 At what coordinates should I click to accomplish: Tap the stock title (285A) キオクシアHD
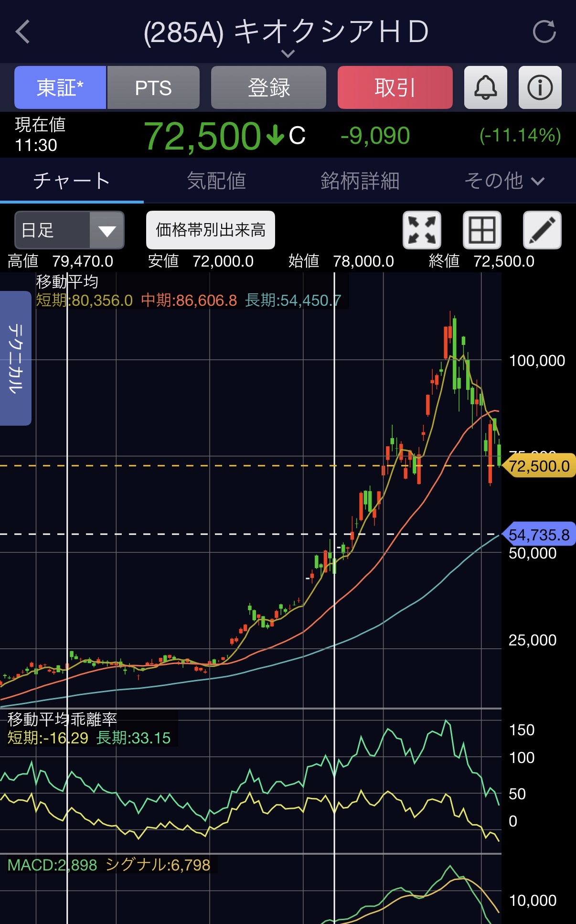286,32
